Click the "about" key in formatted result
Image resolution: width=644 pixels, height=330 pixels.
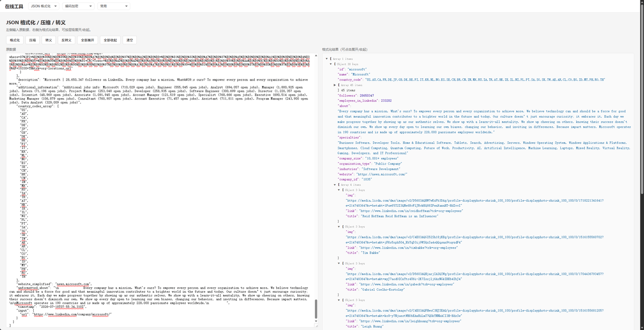[344, 106]
